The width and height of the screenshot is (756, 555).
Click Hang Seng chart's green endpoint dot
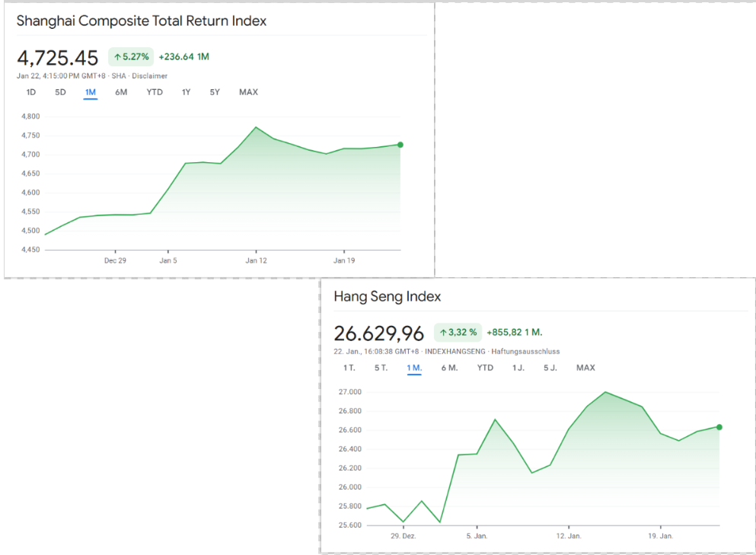pyautogui.click(x=719, y=427)
